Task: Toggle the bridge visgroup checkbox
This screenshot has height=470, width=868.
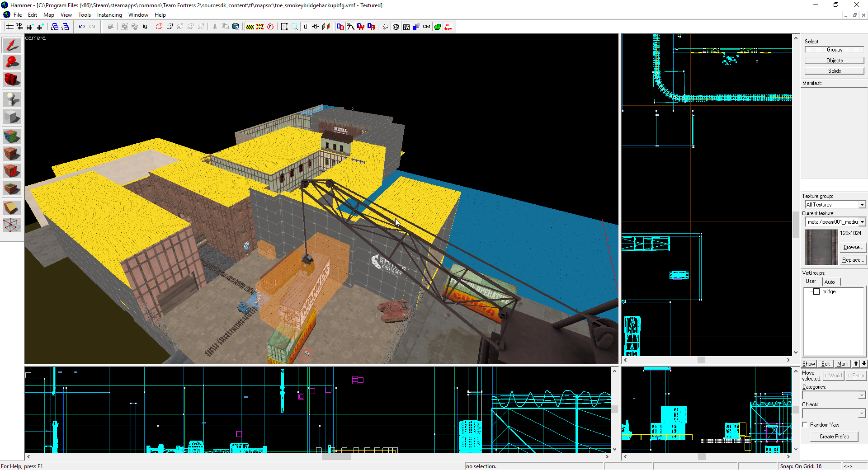Action: tap(816, 291)
